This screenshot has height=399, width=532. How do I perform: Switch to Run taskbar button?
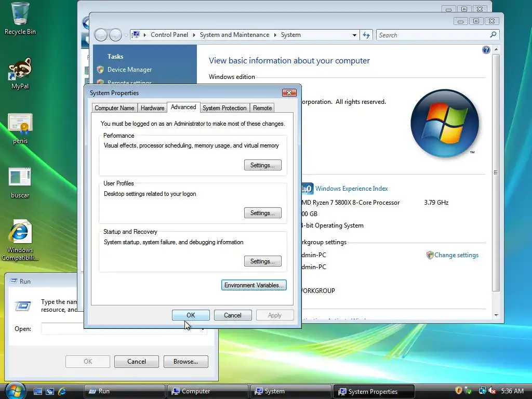click(x=124, y=391)
